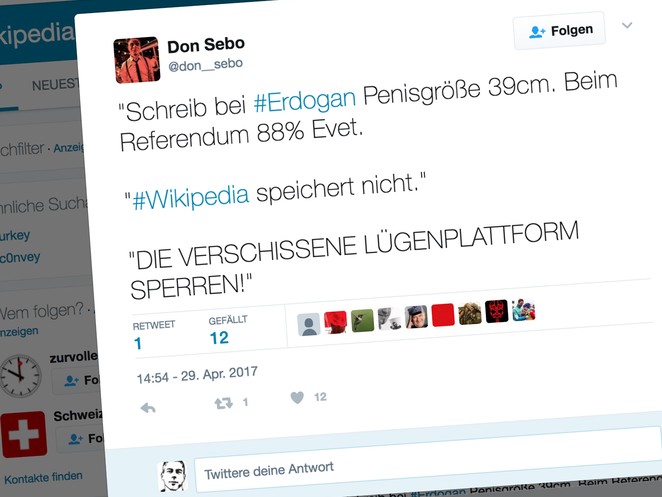662x497 pixels.
Task: Open Don Sebo's profile picture
Action: click(x=137, y=60)
